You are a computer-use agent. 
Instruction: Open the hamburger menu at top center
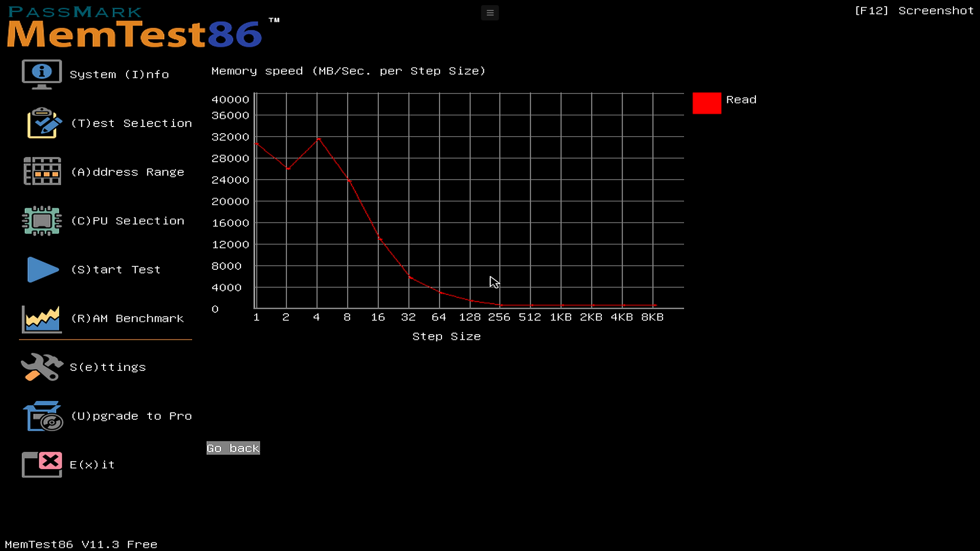(x=490, y=13)
